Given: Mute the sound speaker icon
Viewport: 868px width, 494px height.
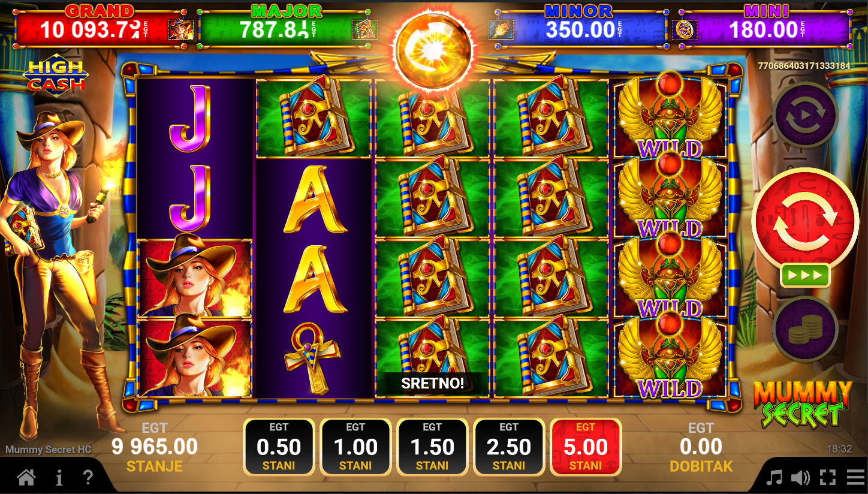Looking at the screenshot, I should 800,478.
